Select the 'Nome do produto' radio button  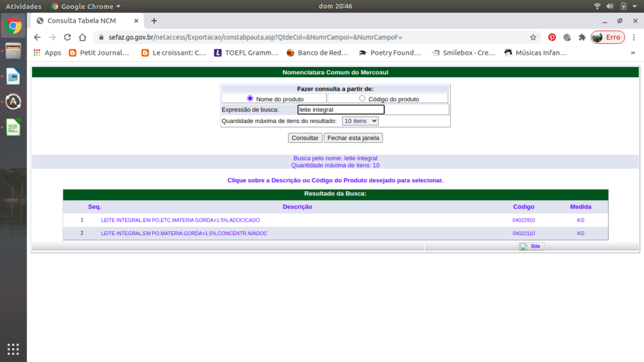250,99
